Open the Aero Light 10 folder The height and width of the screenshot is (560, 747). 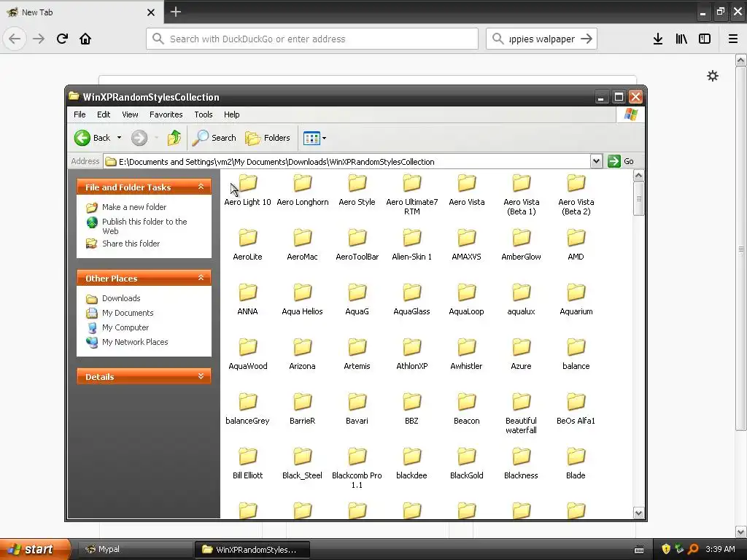pyautogui.click(x=248, y=190)
